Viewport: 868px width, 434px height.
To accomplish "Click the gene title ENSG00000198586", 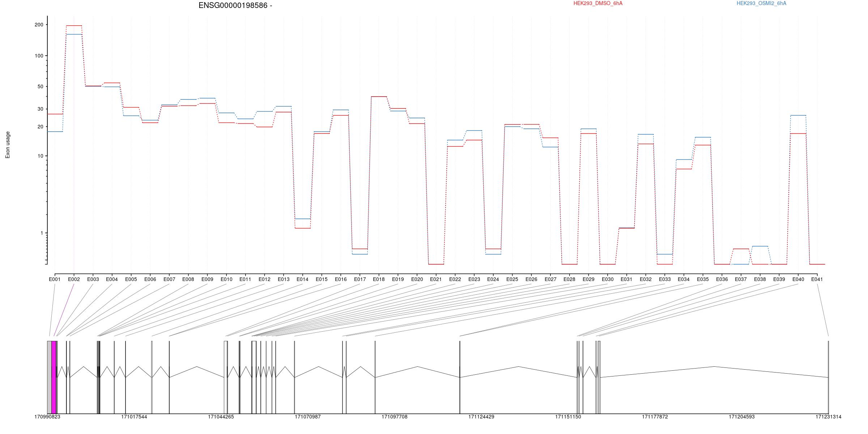I will [x=233, y=5].
